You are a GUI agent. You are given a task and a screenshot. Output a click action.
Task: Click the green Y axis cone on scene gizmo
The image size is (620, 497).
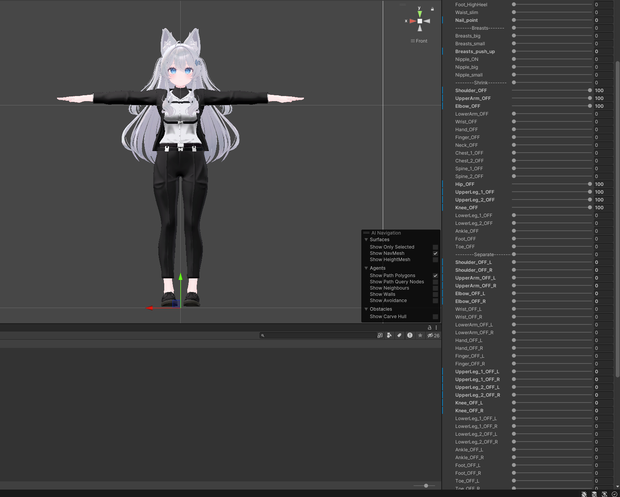(x=420, y=14)
